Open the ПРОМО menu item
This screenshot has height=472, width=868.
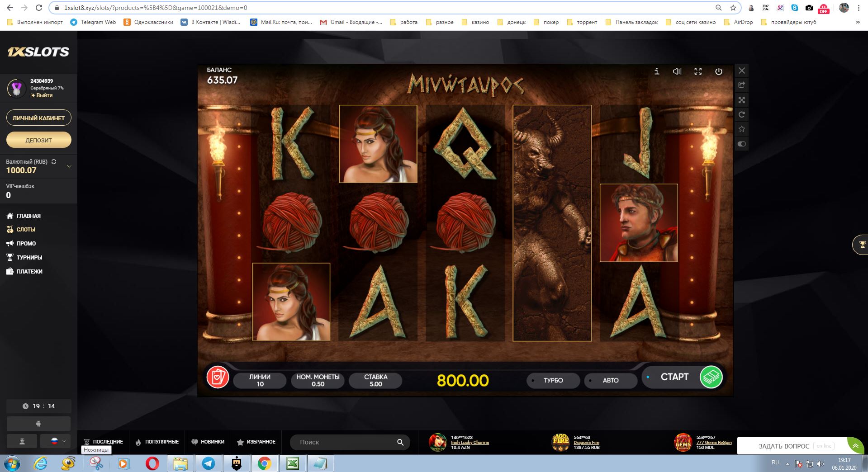pos(21,243)
